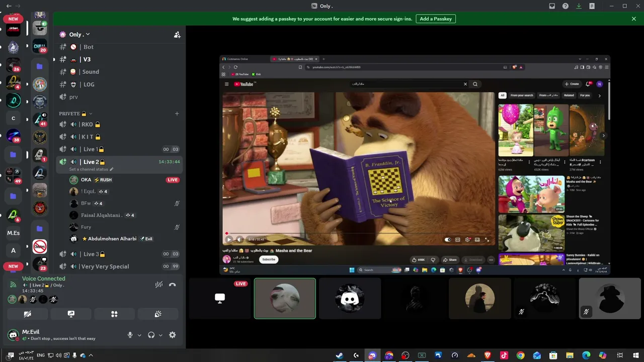
Task: Join the Live 3 voice channel
Action: pos(119,254)
